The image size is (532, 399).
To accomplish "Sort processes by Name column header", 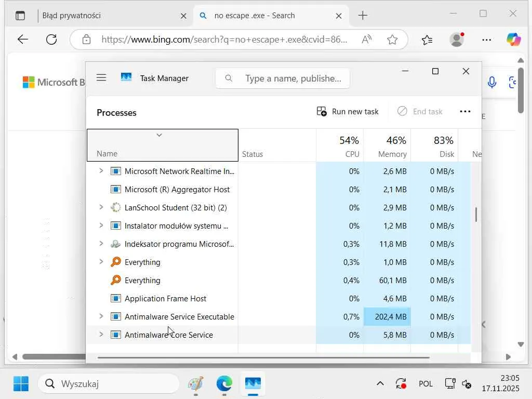I will 163,145.
